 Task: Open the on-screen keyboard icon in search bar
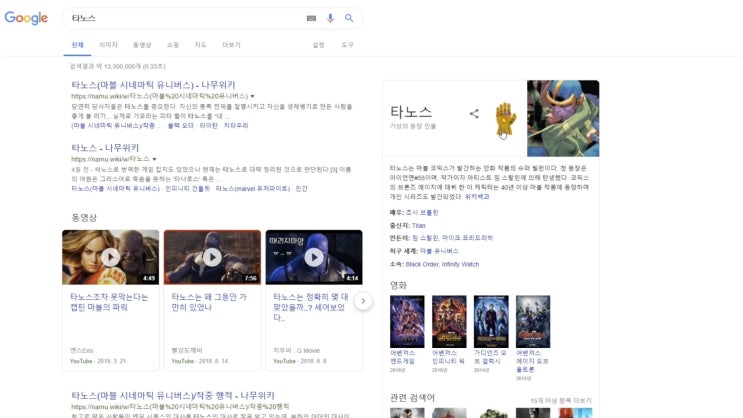[x=311, y=18]
